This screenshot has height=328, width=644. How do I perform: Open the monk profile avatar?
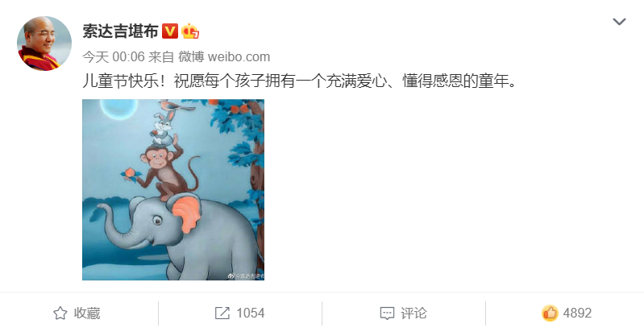point(44,44)
